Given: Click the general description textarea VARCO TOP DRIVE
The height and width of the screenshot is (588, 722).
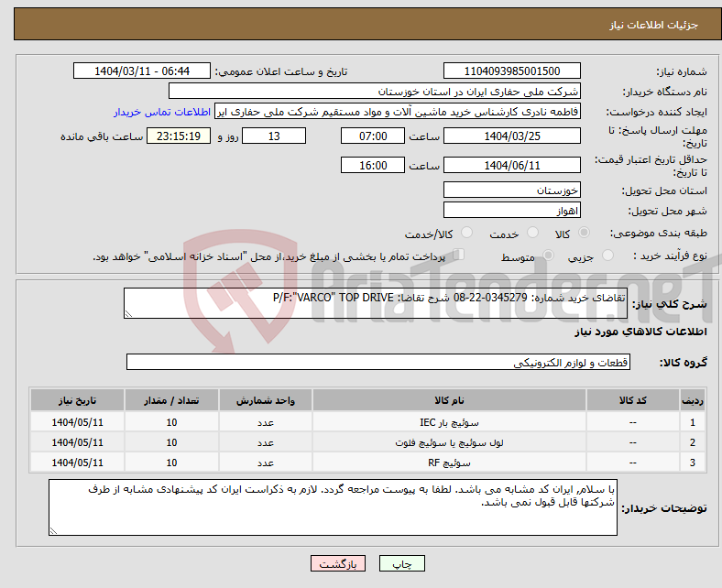Looking at the screenshot, I should (x=376, y=303).
